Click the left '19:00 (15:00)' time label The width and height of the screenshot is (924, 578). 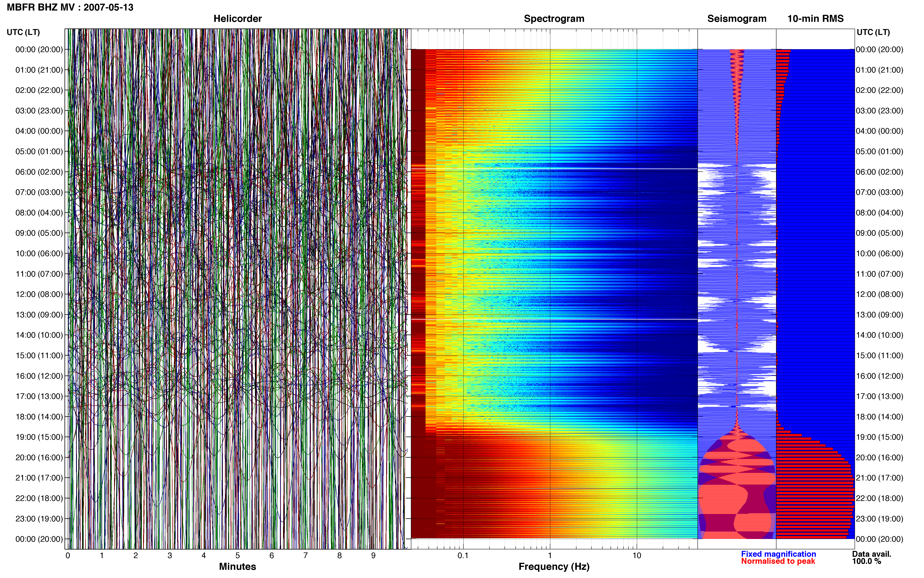click(x=39, y=437)
